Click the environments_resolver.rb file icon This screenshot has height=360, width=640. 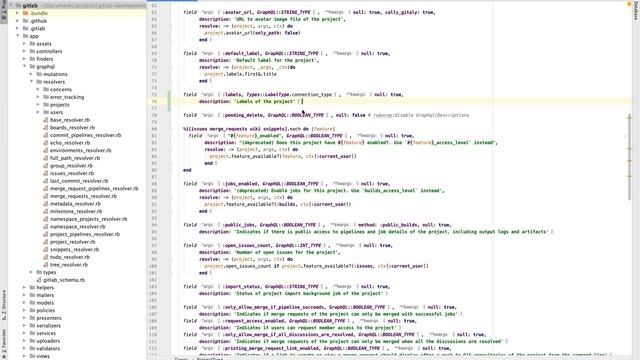click(x=46, y=151)
